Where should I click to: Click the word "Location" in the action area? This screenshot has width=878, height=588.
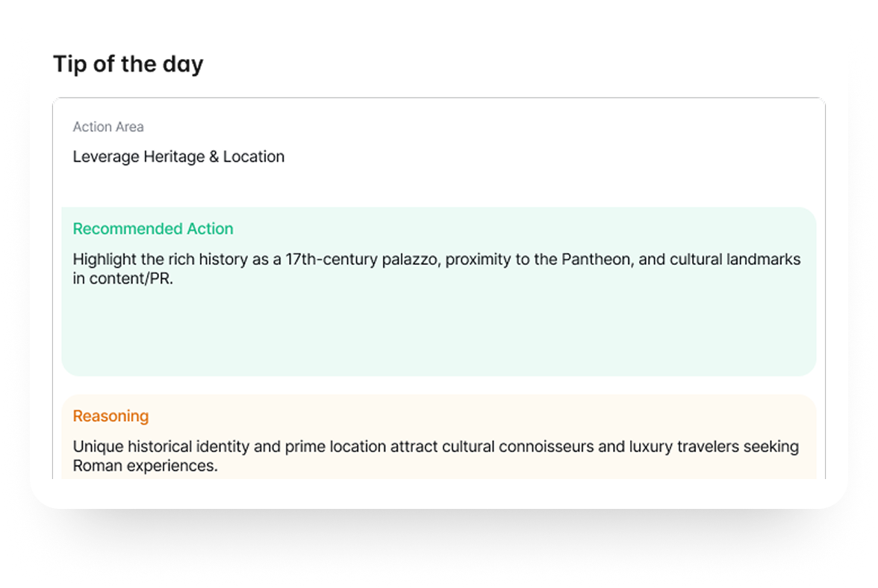254,157
